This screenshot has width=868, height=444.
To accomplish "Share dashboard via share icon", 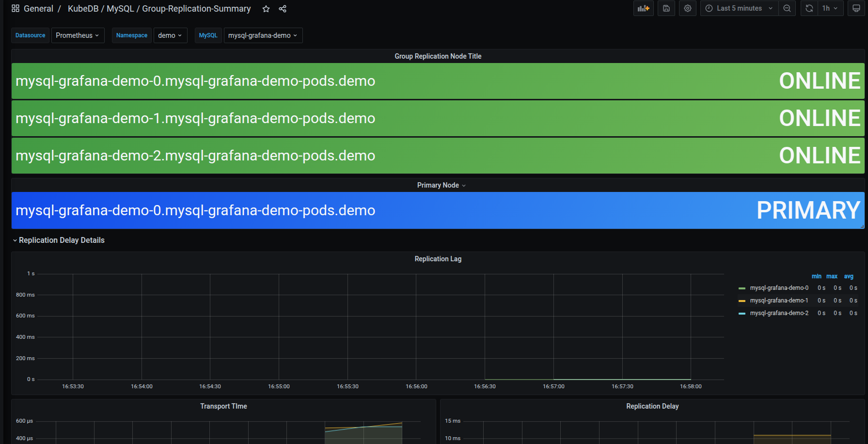I will click(283, 9).
